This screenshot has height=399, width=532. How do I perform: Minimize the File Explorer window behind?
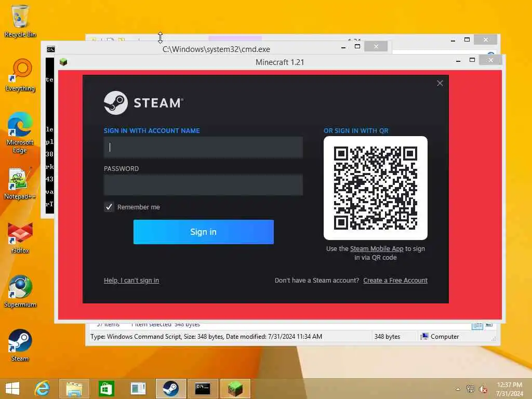click(x=453, y=40)
